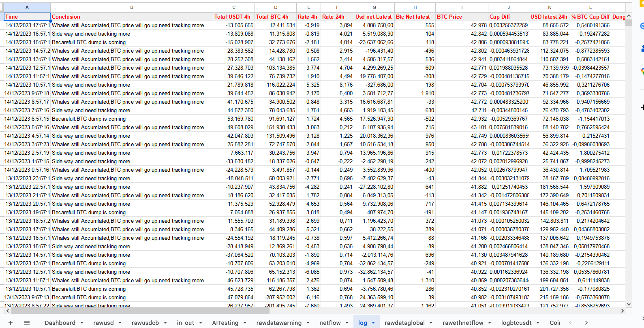Select the Cap Diff header cell
This screenshot has height=328, width=644.
pyautogui.click(x=509, y=17)
